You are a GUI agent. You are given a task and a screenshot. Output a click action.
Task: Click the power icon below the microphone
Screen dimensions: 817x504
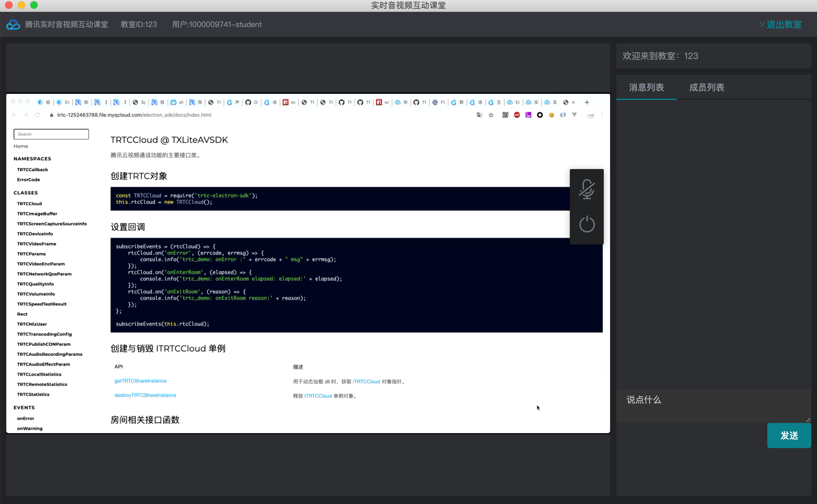click(x=586, y=224)
